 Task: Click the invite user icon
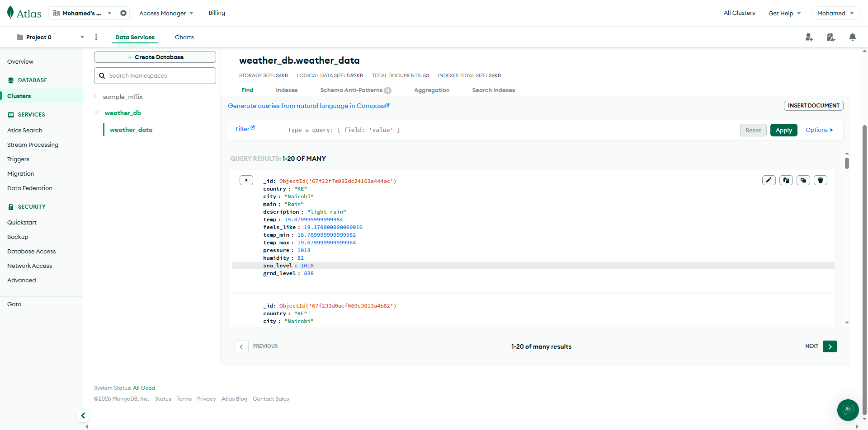pyautogui.click(x=809, y=37)
